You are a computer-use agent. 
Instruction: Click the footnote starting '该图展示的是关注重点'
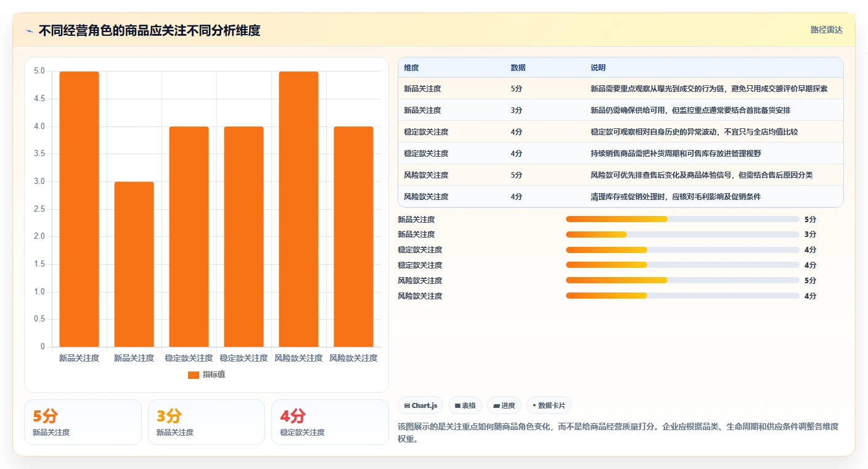coord(618,433)
